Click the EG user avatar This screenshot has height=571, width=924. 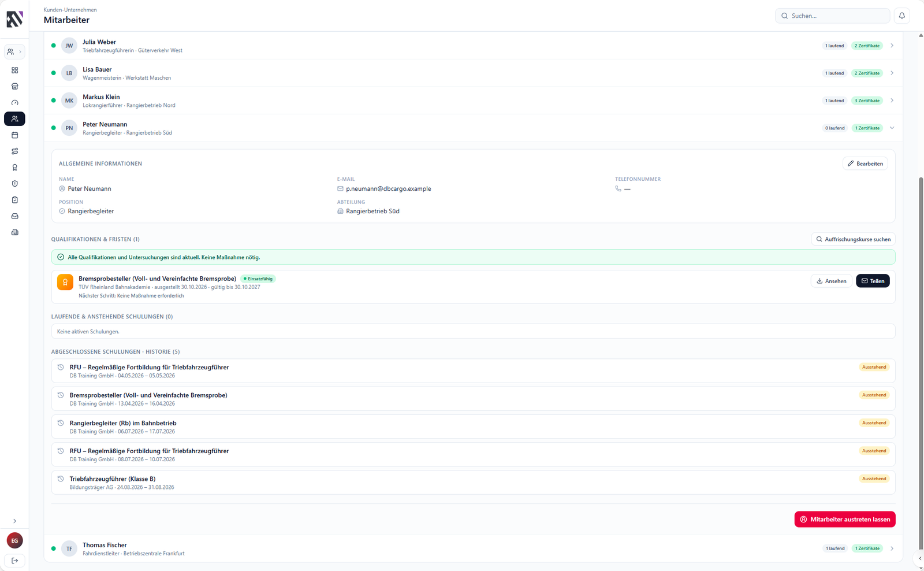(x=14, y=540)
